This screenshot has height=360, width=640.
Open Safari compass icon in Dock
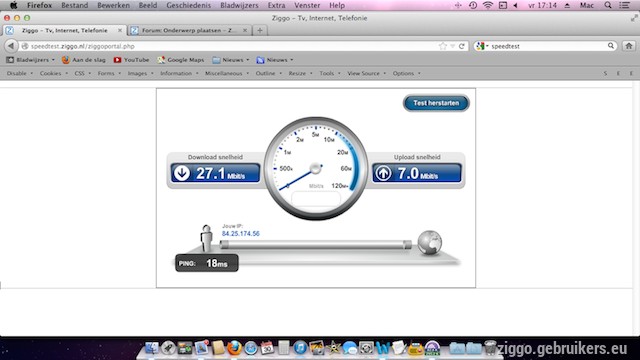251,348
